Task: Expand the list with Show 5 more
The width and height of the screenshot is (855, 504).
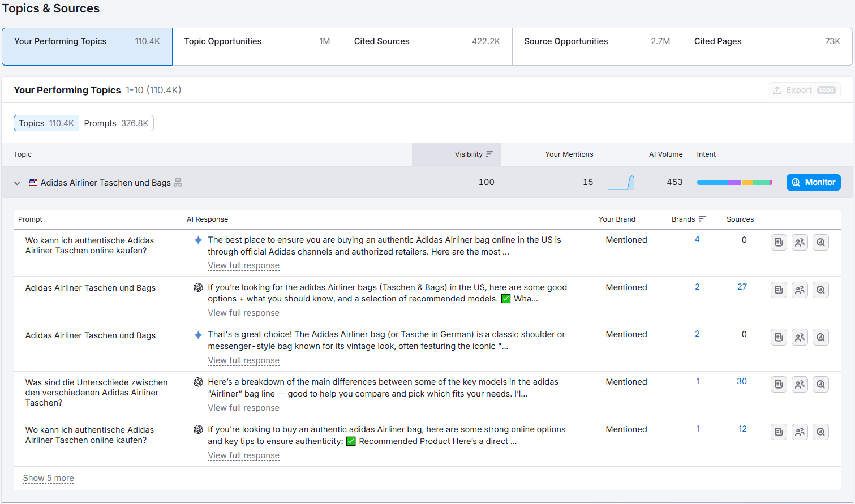Action: [x=48, y=478]
